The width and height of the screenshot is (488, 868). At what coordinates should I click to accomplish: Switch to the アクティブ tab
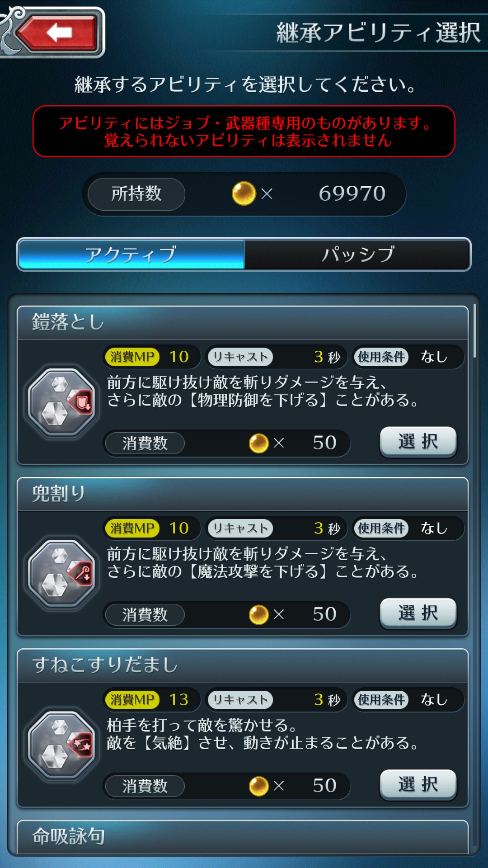point(131,255)
